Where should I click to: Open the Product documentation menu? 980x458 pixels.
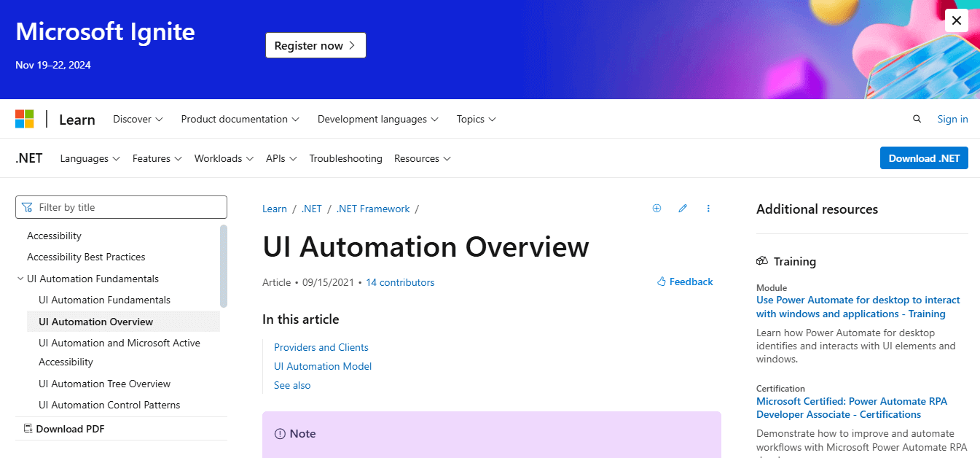coord(239,118)
